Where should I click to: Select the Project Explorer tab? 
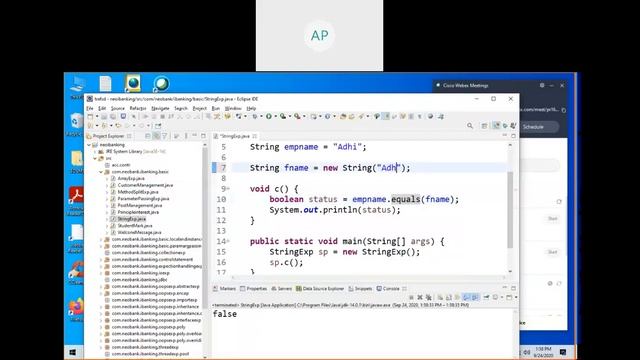pos(108,136)
